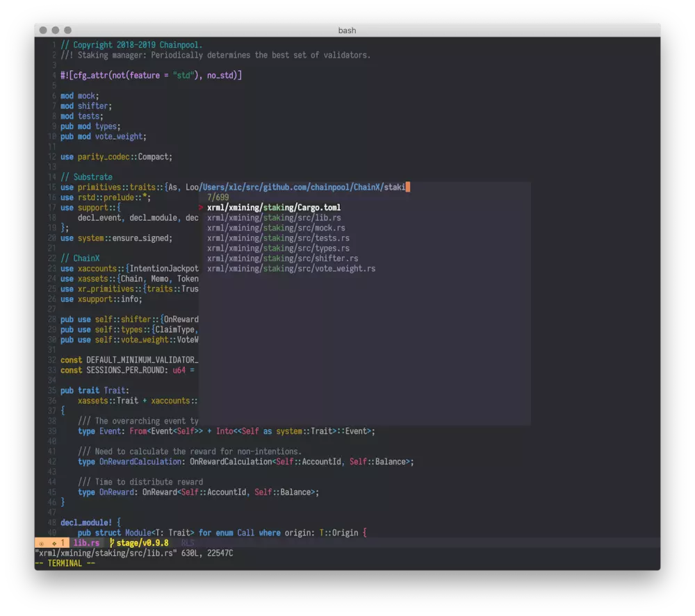
Task: Click the orange cursor block in the search prompt
Action: tap(407, 187)
